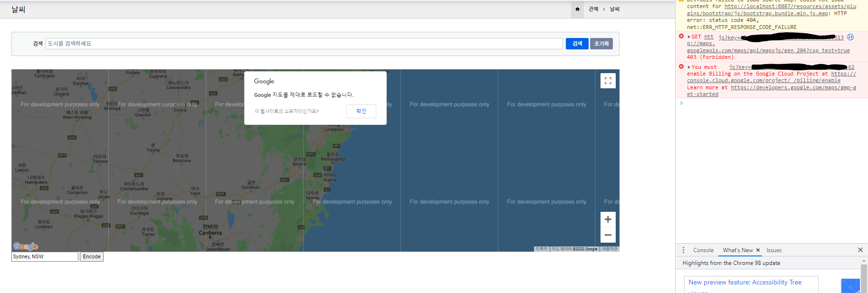Screen dimensions: 868x293
Task: Click the 초기화 reset button
Action: pos(601,44)
